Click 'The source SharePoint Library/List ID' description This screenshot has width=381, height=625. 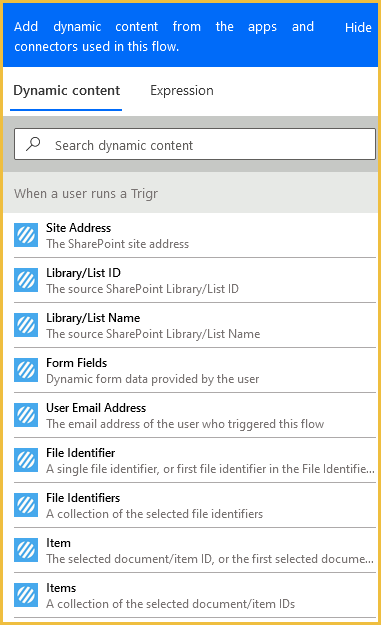tap(142, 289)
